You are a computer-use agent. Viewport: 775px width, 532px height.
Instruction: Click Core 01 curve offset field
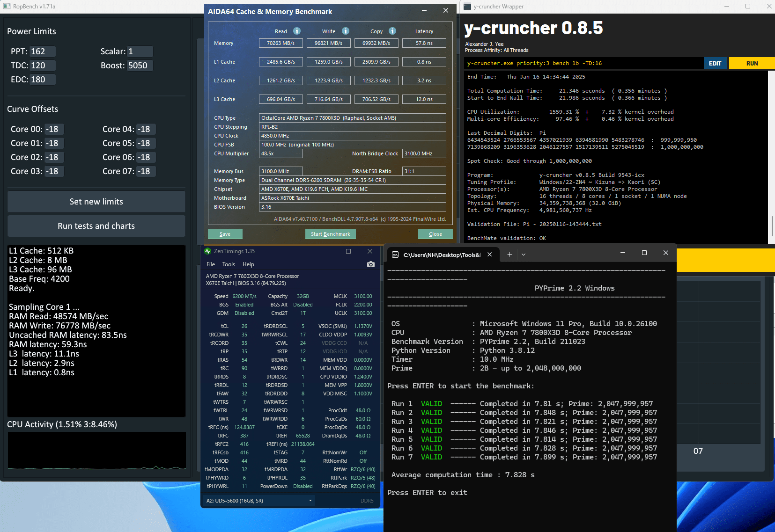[54, 143]
